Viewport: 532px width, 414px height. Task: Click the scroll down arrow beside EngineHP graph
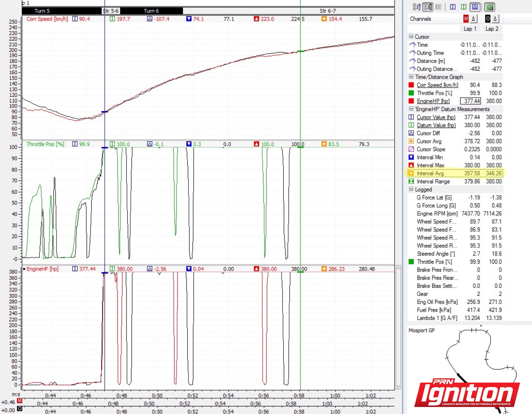pos(398,387)
